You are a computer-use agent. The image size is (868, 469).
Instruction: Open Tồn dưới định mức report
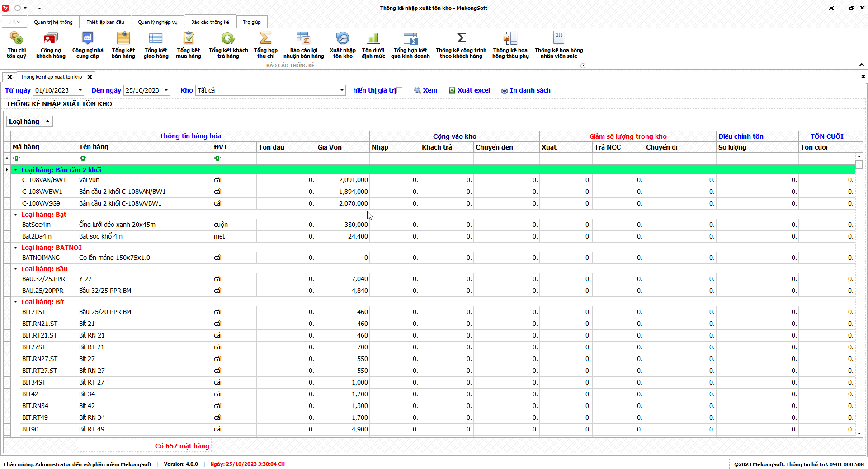[x=373, y=45]
